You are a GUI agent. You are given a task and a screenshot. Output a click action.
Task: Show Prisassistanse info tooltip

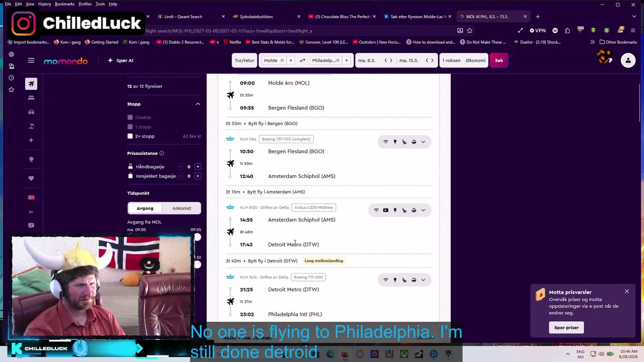pyautogui.click(x=162, y=153)
